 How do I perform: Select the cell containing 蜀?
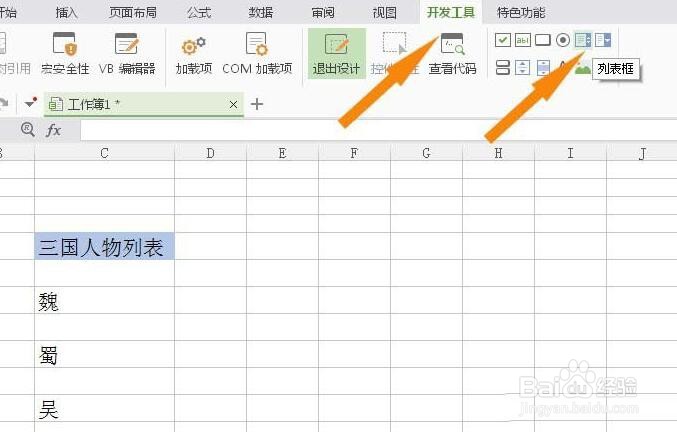tap(104, 354)
